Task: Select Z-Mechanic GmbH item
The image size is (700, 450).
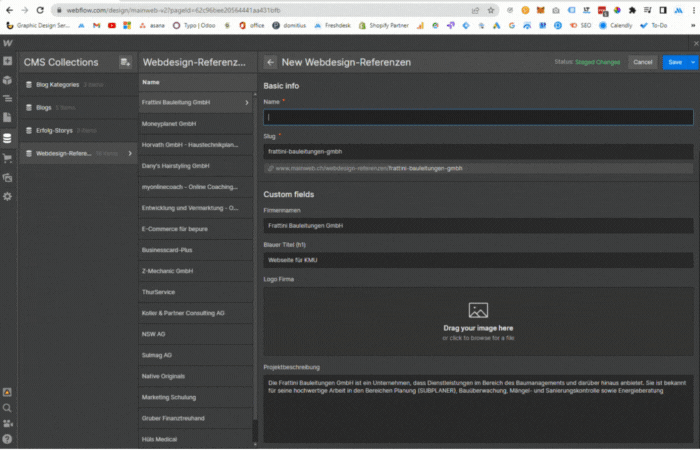Action: (196, 271)
